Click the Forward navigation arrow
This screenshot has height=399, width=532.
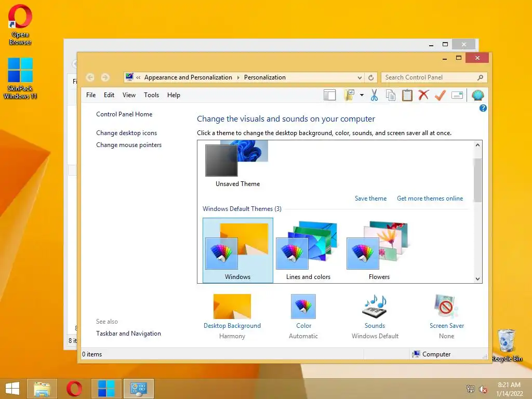(105, 77)
